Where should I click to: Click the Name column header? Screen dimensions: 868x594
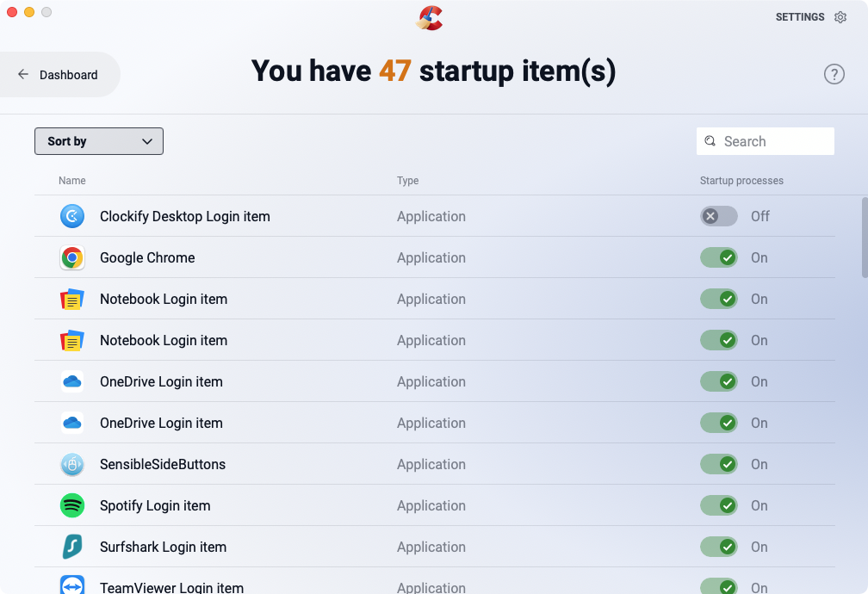click(72, 181)
